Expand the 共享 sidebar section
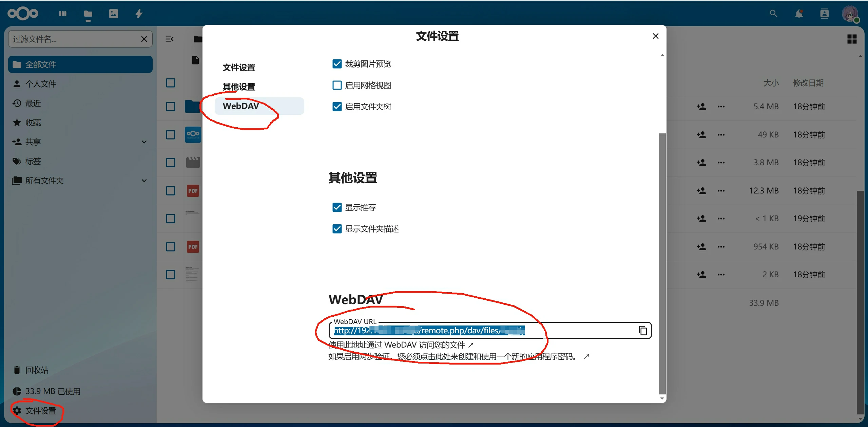 click(144, 142)
